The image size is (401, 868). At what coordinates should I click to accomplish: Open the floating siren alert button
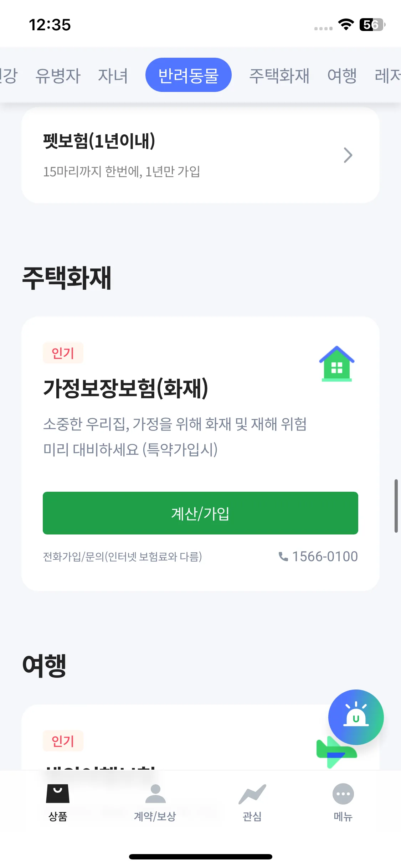coord(356,717)
